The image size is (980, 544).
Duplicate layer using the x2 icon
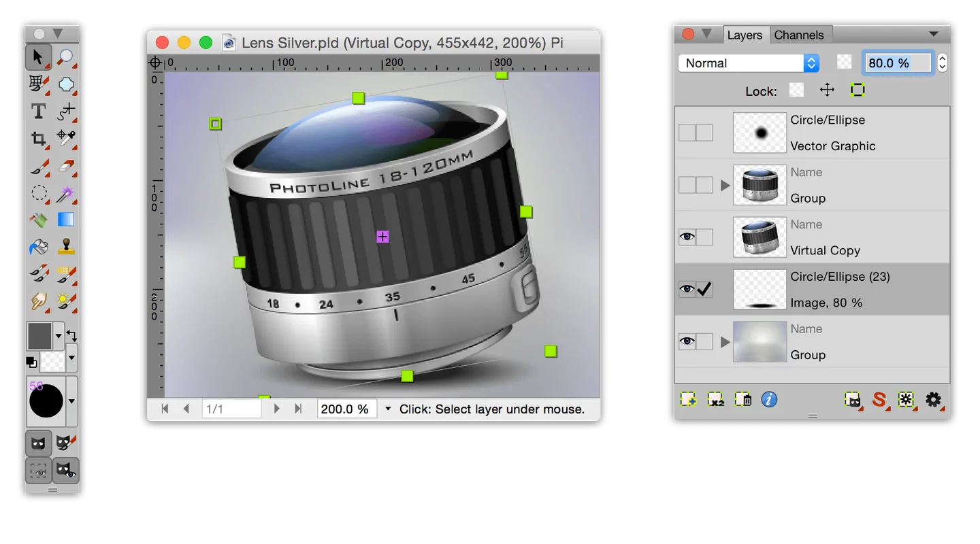(715, 400)
